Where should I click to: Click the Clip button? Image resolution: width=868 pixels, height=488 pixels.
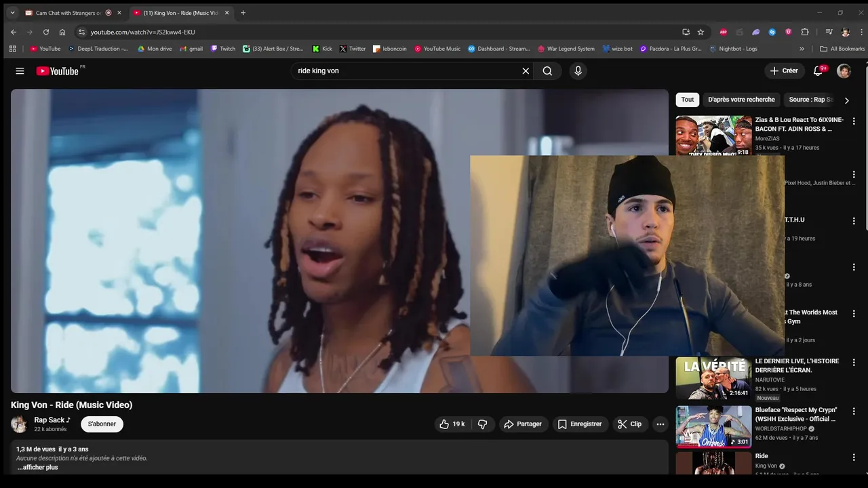(629, 424)
